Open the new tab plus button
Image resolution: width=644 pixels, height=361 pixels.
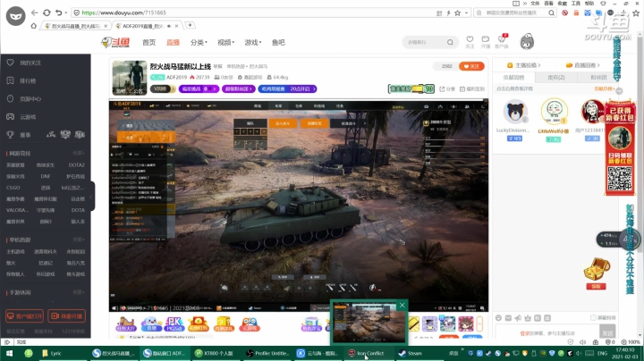coord(190,25)
